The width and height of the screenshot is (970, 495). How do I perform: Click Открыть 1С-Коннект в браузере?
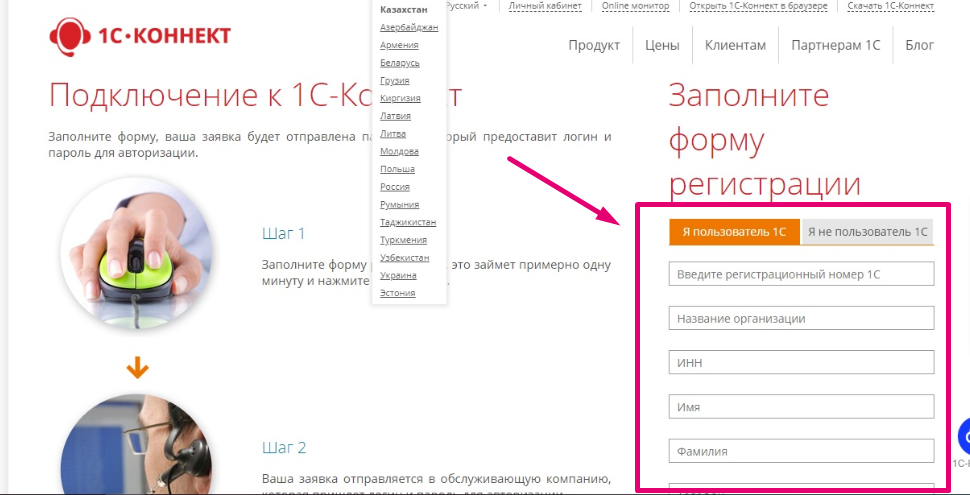(x=758, y=6)
